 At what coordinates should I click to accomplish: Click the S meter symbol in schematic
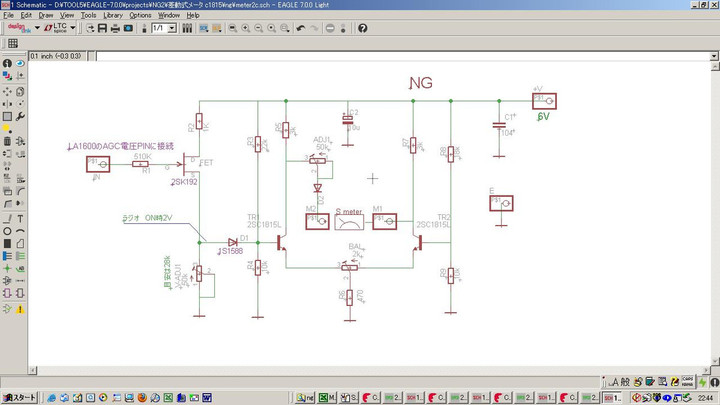click(x=350, y=222)
